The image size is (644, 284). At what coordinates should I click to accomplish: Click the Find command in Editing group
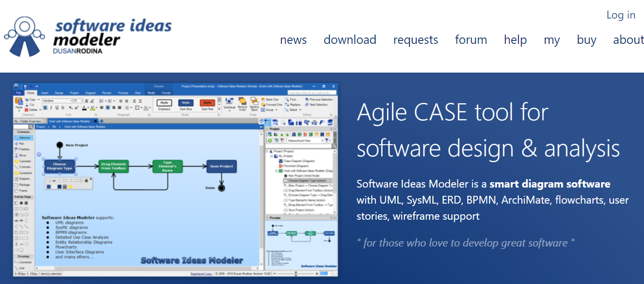[x=291, y=99]
